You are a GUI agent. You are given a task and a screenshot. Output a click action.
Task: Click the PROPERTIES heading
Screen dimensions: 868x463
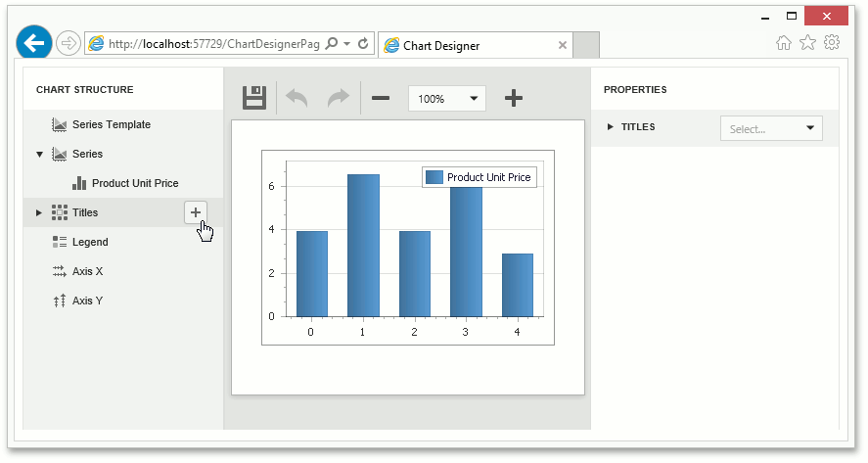point(635,90)
